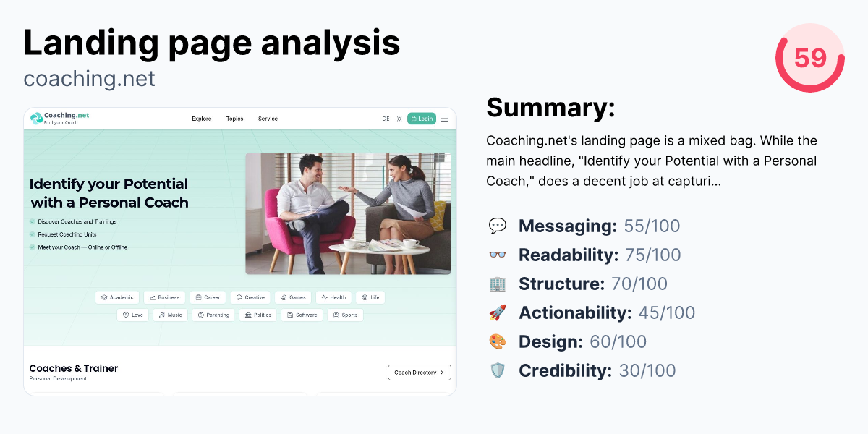
Task: Open the Explore menu
Action: click(201, 119)
